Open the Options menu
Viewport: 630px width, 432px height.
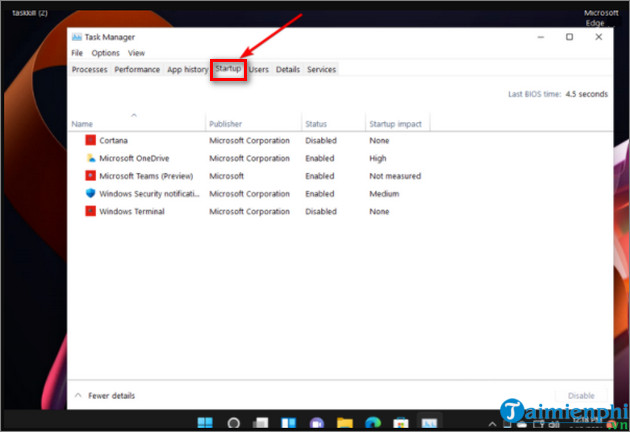click(105, 53)
